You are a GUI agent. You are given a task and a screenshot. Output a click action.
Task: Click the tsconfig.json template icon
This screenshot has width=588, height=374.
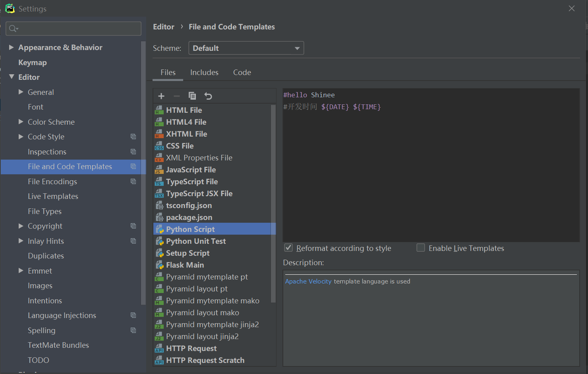159,205
